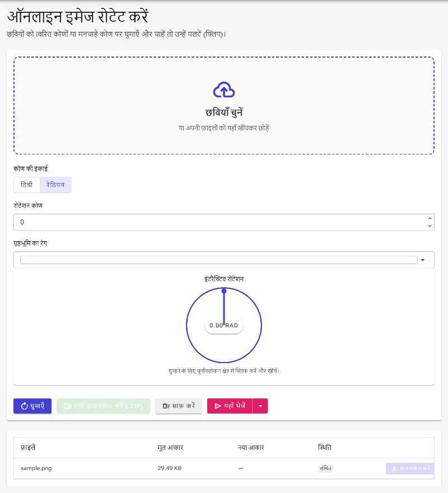Click the background color swatch bar
This screenshot has width=448, height=493.
point(218,260)
